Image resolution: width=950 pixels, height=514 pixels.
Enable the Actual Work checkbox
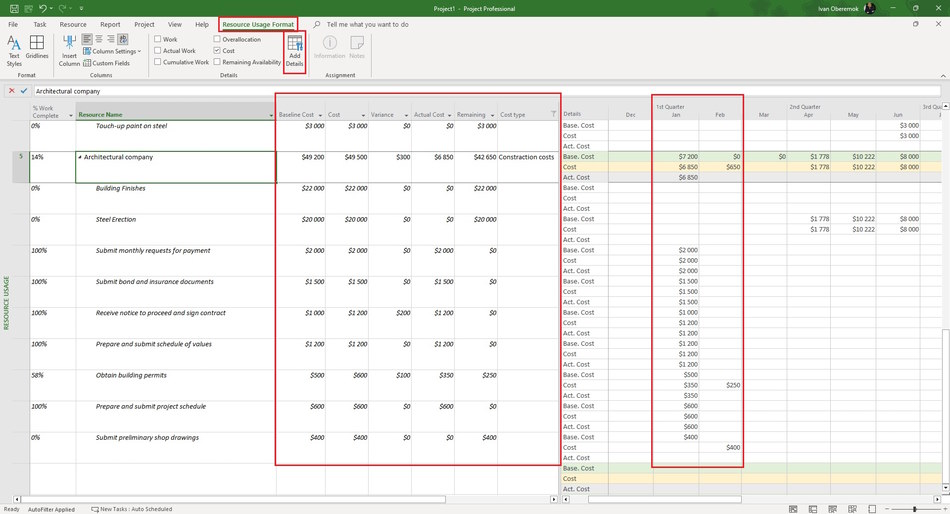point(158,50)
